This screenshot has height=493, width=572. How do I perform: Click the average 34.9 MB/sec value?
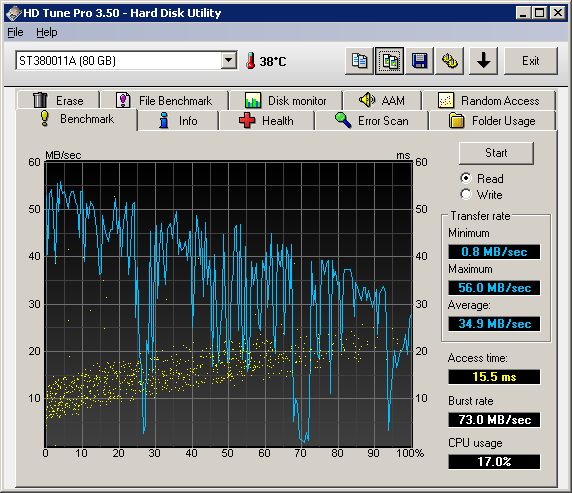pos(494,324)
